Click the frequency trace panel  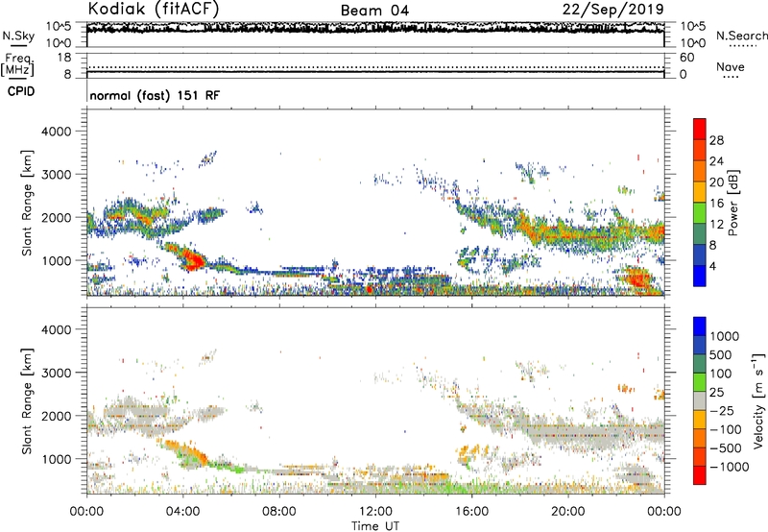375,65
